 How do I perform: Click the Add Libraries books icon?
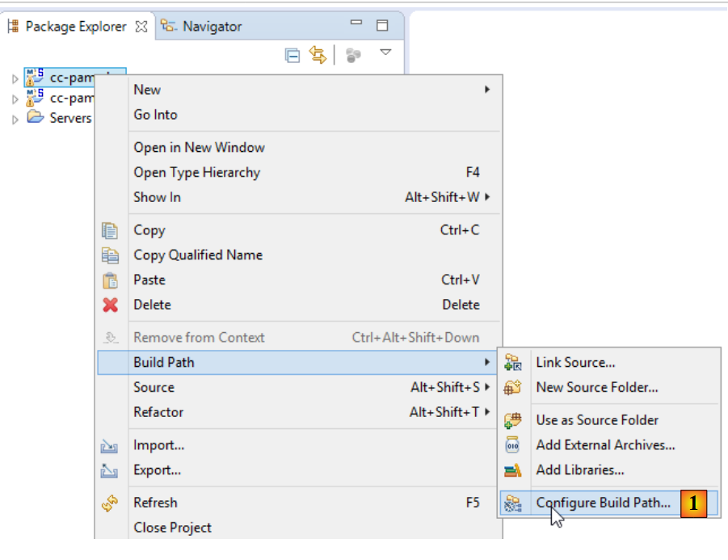513,470
